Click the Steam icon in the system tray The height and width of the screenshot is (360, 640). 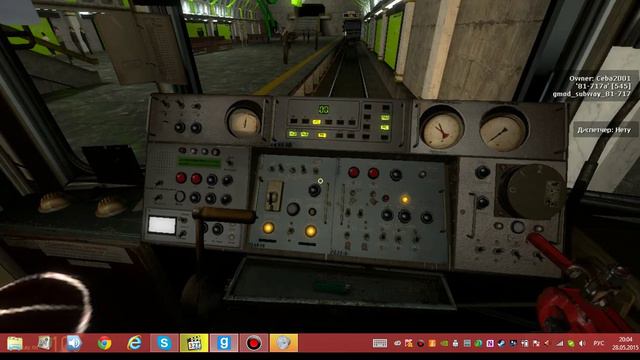pos(501,344)
